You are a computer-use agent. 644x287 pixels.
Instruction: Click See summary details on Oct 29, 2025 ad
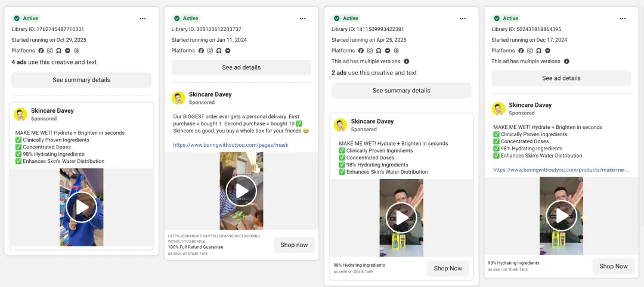81,80
